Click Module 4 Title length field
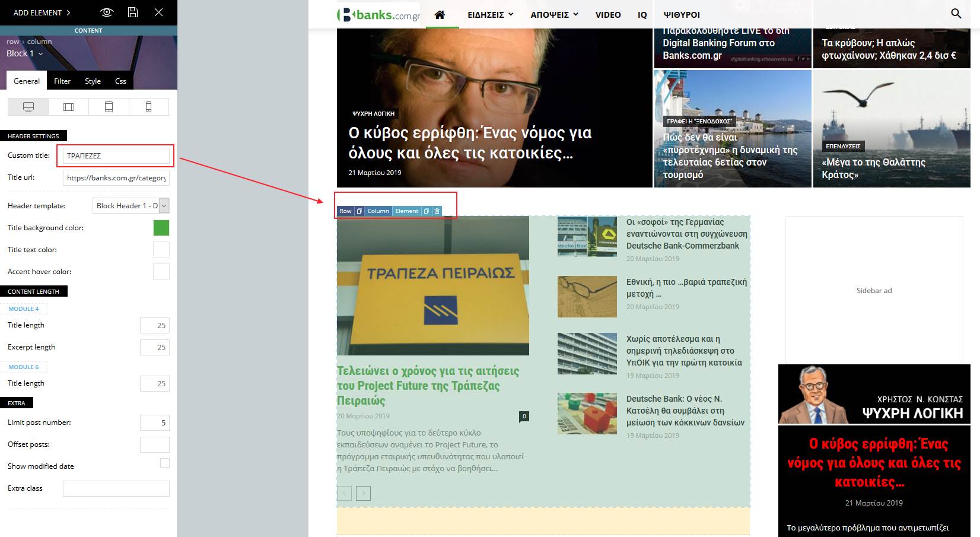This screenshot has width=980, height=537. tap(155, 325)
